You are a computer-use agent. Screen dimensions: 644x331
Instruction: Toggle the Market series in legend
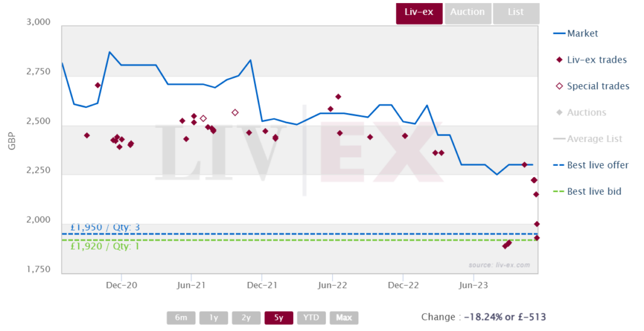point(576,34)
